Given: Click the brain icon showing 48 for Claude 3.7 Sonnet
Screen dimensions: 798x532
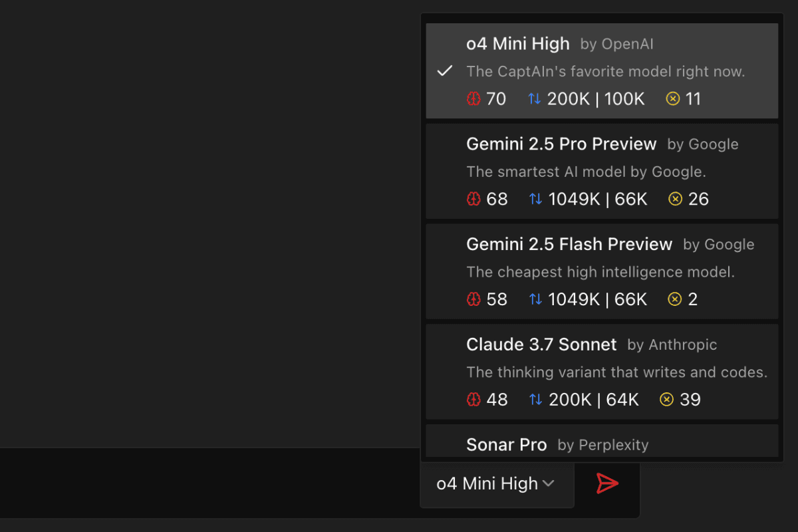Looking at the screenshot, I should 473,400.
